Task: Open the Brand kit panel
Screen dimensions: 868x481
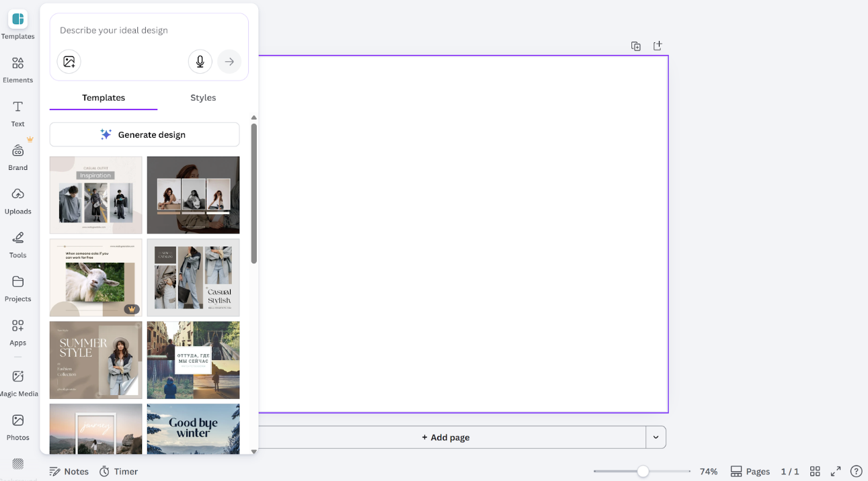Action: tap(17, 157)
